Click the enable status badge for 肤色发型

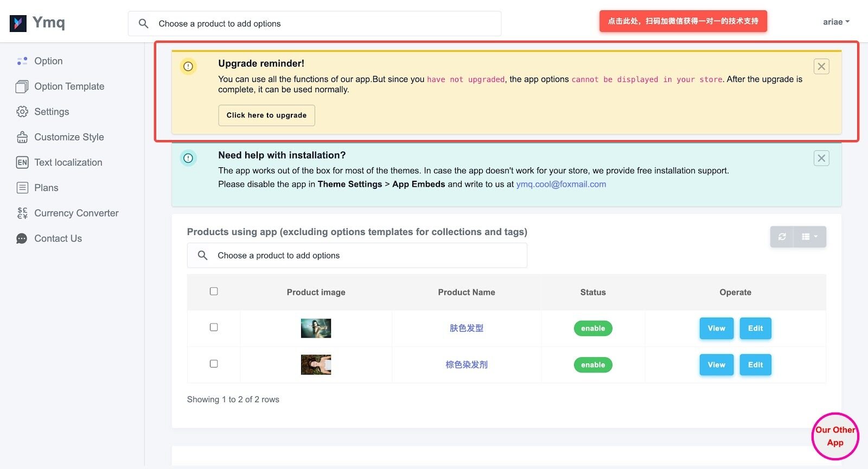point(593,328)
